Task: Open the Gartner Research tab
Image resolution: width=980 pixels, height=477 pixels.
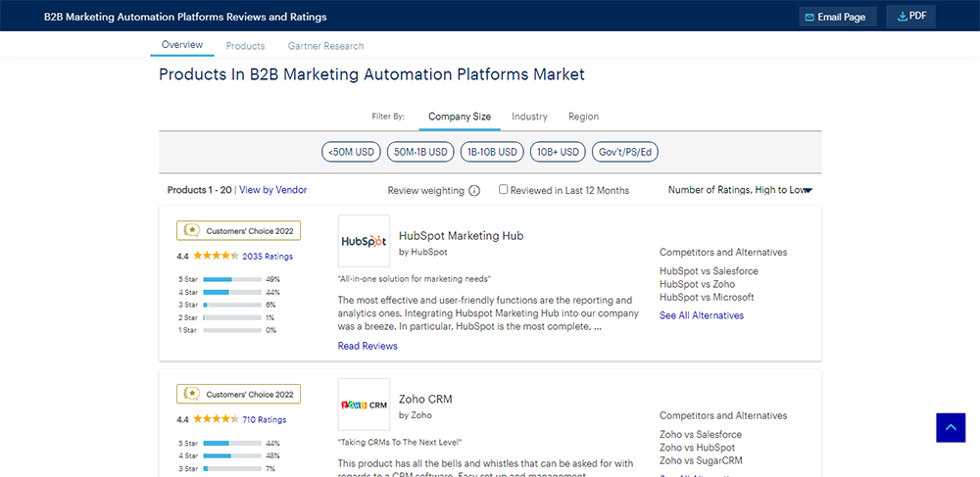Action: pyautogui.click(x=325, y=46)
